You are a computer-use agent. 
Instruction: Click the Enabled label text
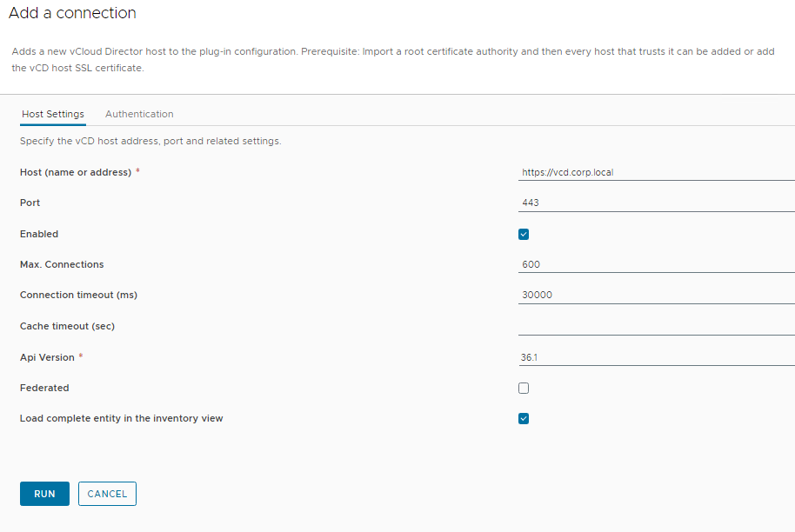coord(39,234)
